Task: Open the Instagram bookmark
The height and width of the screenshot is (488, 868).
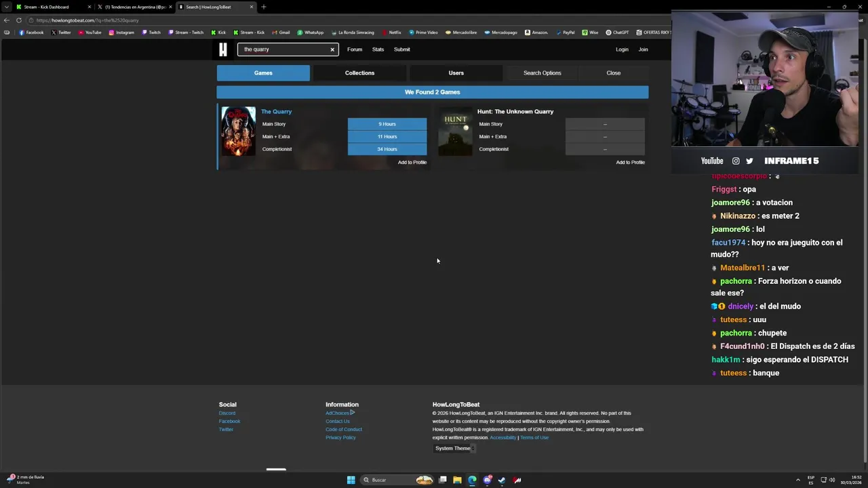Action: (x=121, y=33)
